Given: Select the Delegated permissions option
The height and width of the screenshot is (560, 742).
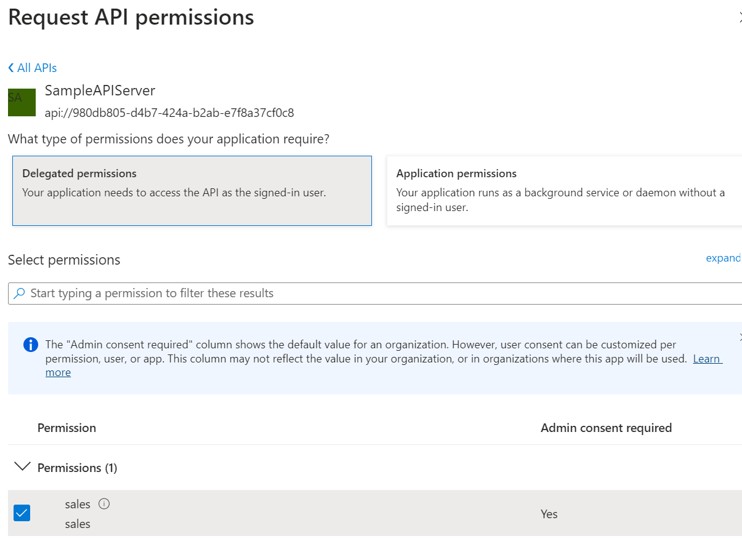Looking at the screenshot, I should point(192,191).
